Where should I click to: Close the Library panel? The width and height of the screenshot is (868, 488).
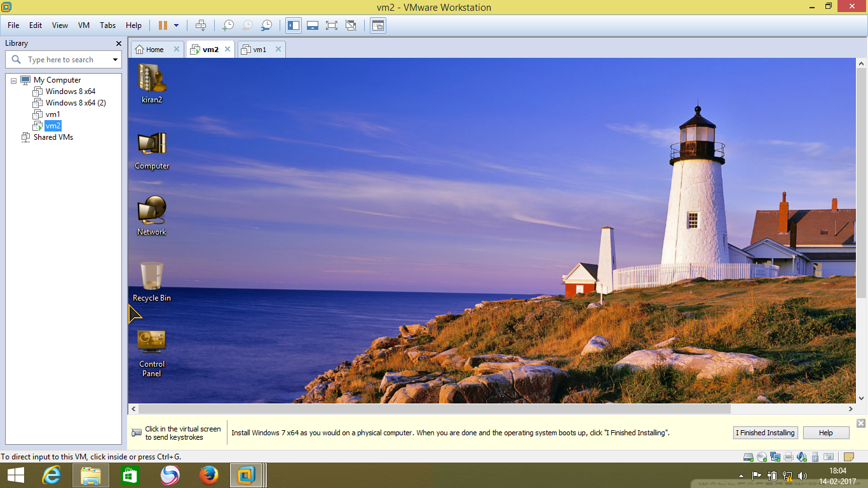tap(118, 43)
